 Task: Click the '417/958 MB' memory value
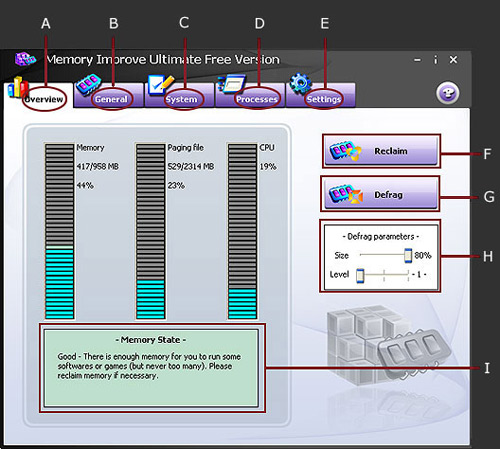pos(98,166)
